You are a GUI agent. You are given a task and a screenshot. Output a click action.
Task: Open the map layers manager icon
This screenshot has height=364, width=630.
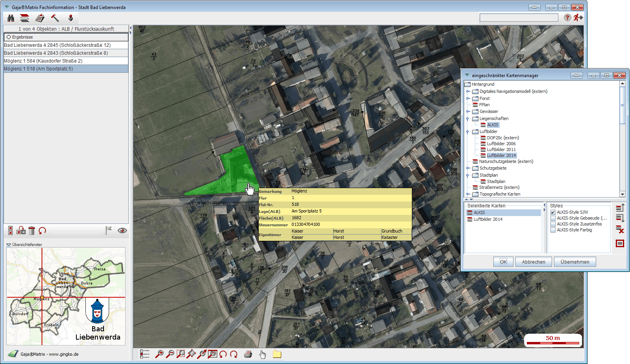(x=25, y=18)
